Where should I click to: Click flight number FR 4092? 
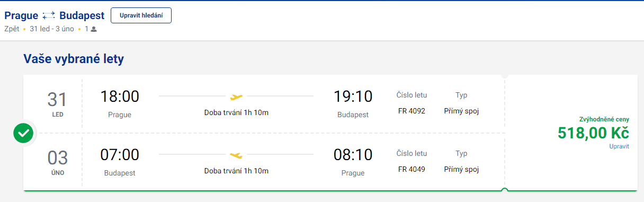point(412,111)
